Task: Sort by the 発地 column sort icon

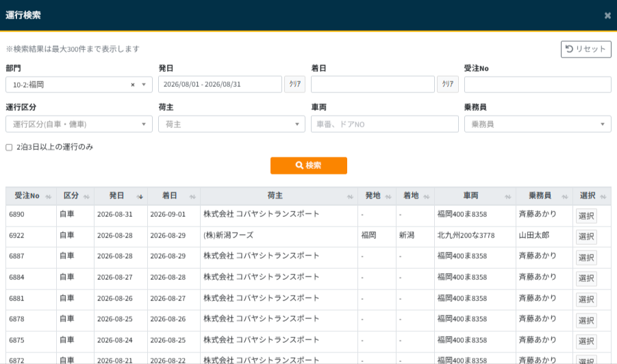Action: (x=388, y=196)
